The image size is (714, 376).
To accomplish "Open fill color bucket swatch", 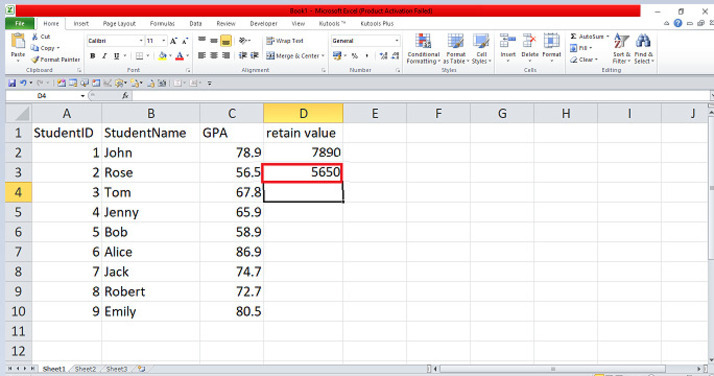I will pos(162,56).
